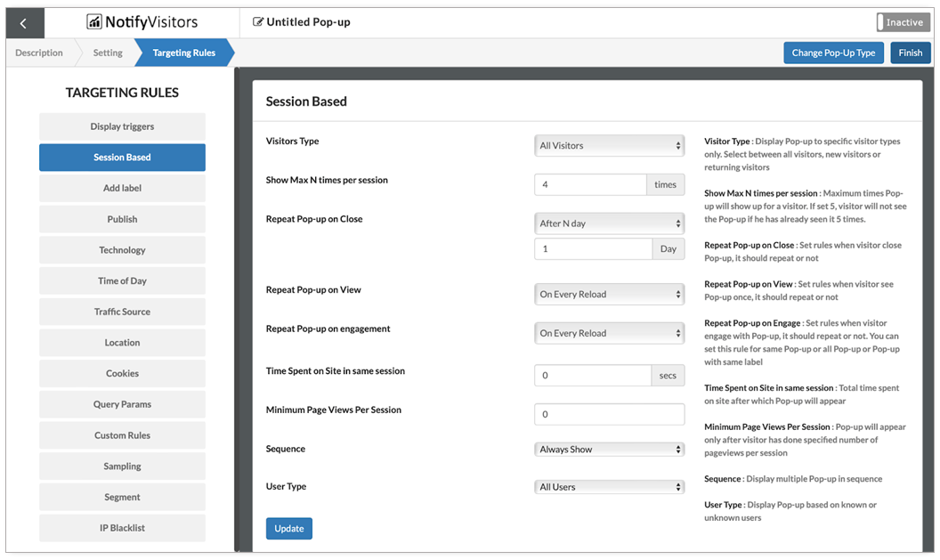940x560 pixels.
Task: Select the Session Based section
Action: [x=122, y=157]
